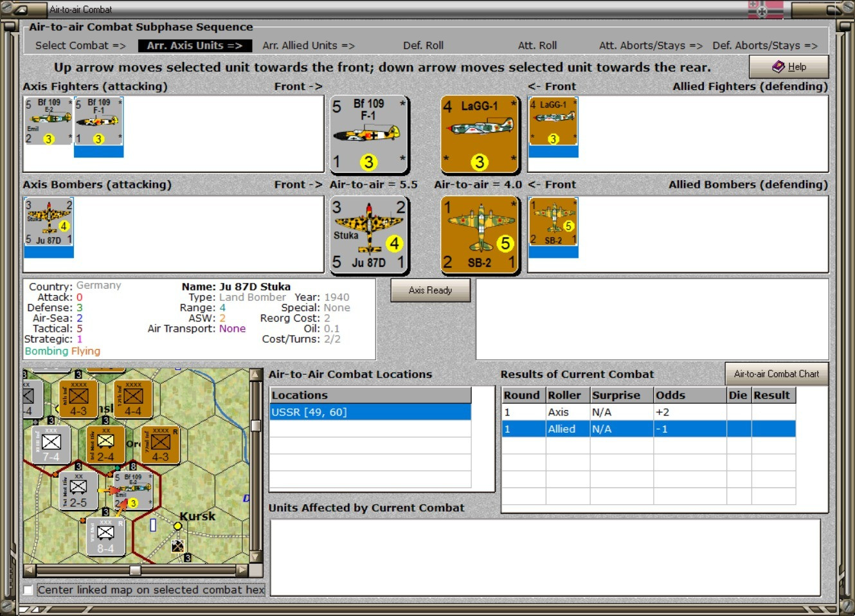Image resolution: width=855 pixels, height=616 pixels.
Task: Click the 'Locations' list header
Action: (370, 395)
